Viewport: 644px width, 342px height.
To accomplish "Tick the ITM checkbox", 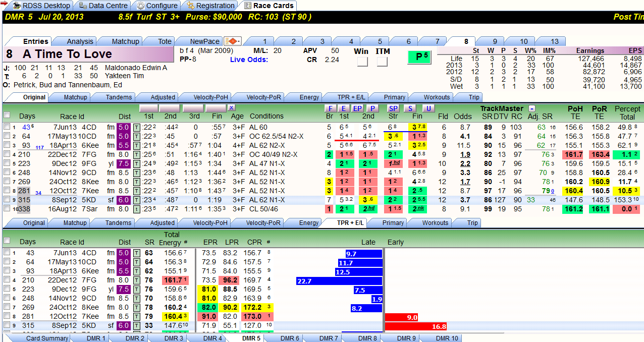I will coord(382,62).
